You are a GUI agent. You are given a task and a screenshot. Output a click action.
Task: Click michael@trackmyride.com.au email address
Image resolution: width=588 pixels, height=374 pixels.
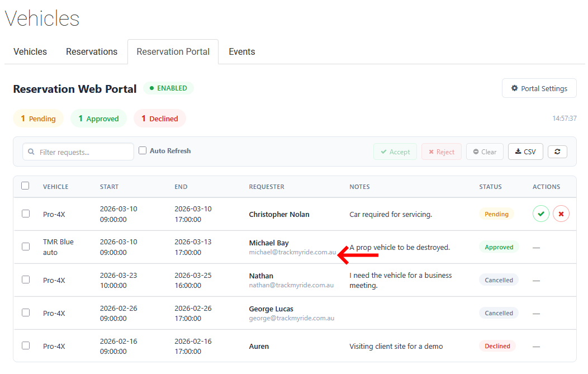[292, 252]
